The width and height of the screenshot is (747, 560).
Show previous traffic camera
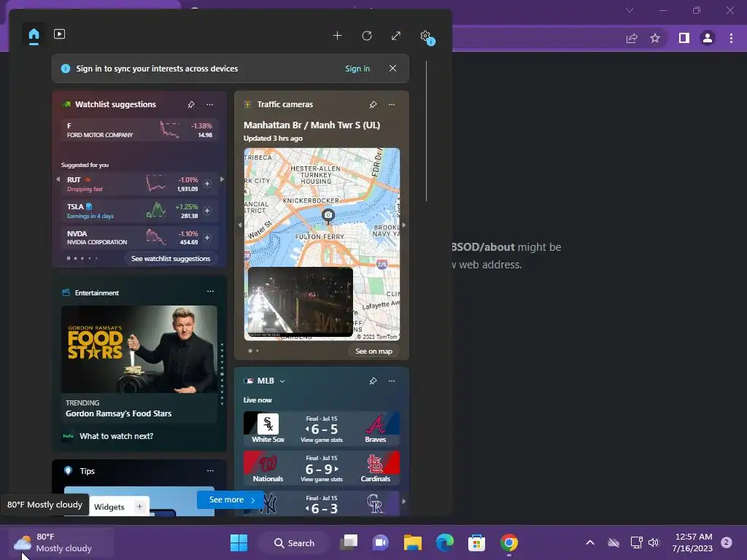239,225
